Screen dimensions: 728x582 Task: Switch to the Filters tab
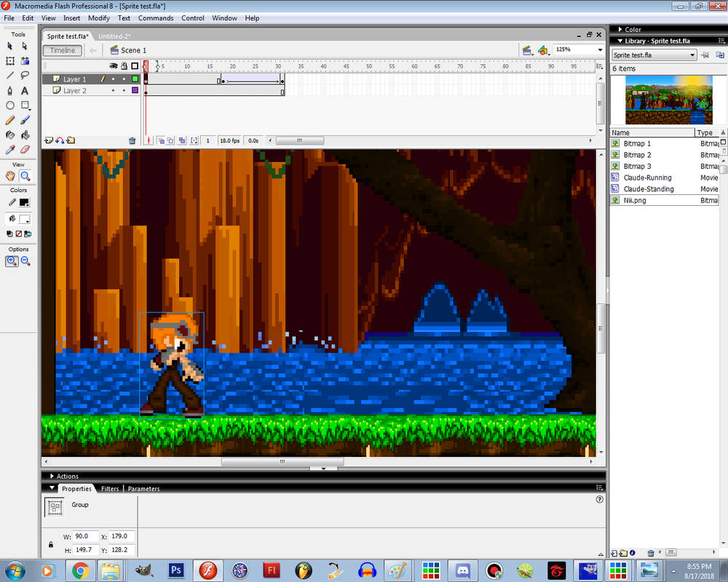(110, 488)
